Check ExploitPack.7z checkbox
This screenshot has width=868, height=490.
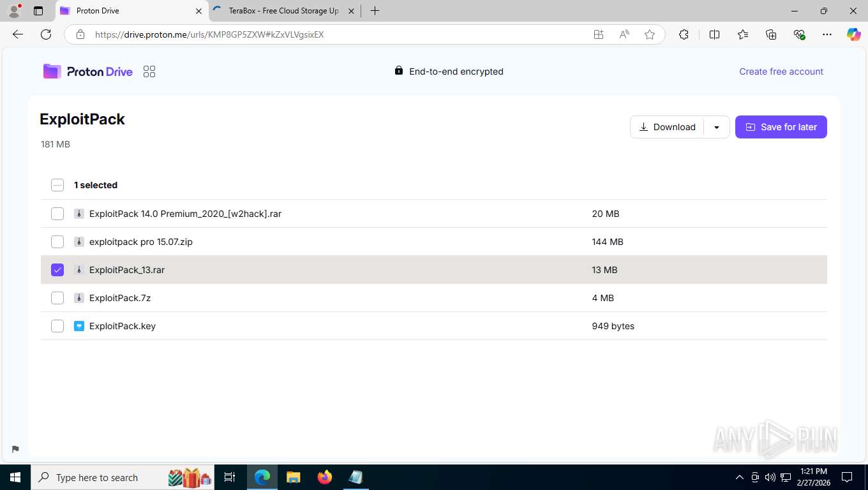click(57, 298)
